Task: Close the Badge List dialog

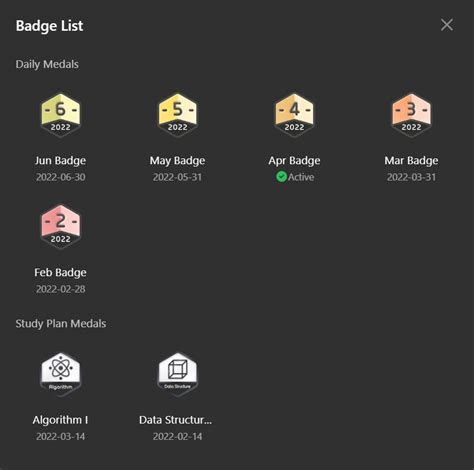Action: pyautogui.click(x=447, y=25)
